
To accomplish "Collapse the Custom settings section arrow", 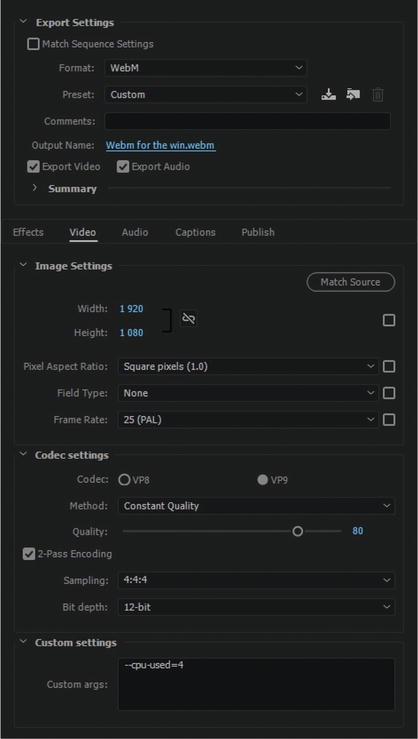I will coord(23,642).
